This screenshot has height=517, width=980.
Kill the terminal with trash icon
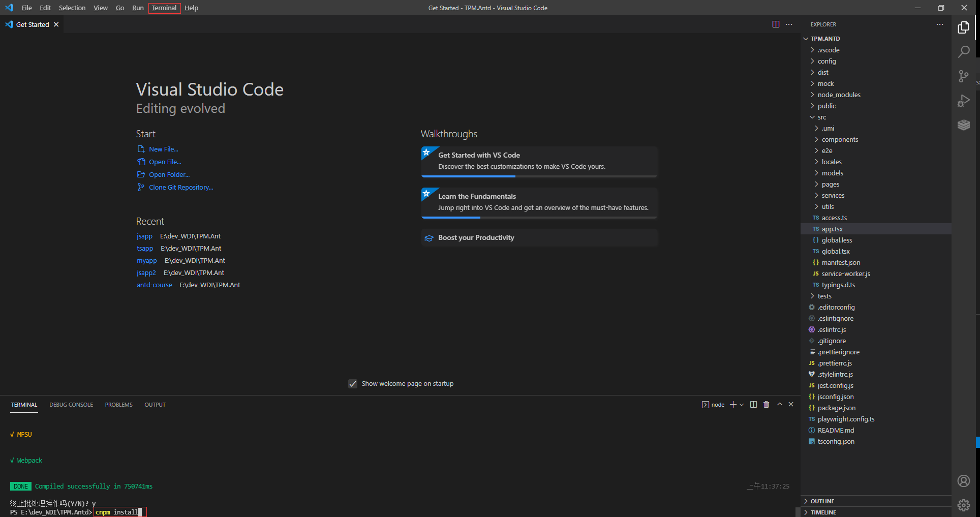pyautogui.click(x=766, y=405)
